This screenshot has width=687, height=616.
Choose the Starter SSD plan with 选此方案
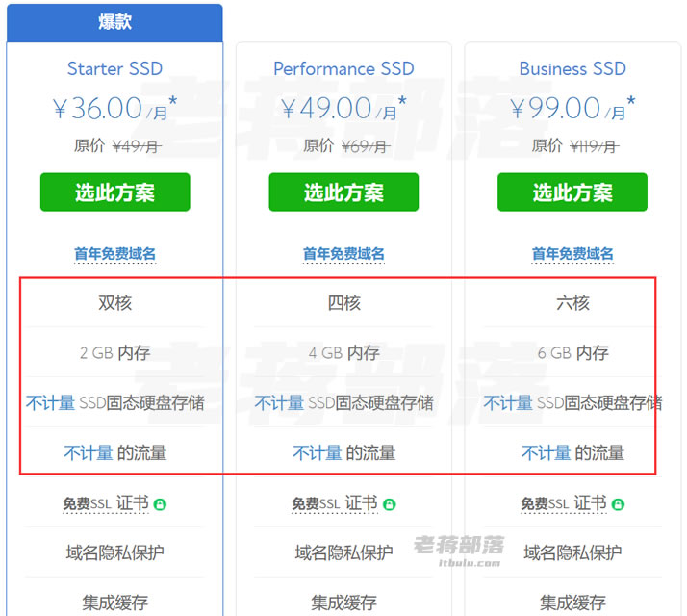pyautogui.click(x=115, y=192)
